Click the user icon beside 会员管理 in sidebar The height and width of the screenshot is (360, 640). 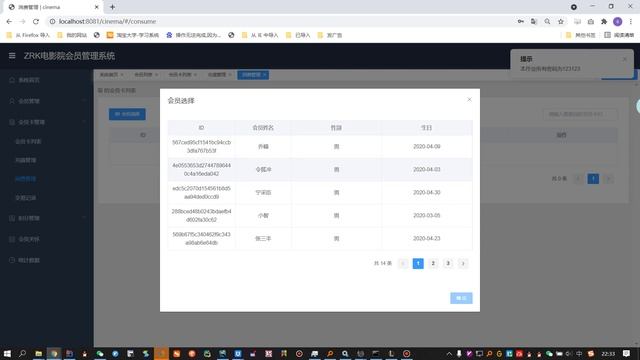pyautogui.click(x=12, y=101)
